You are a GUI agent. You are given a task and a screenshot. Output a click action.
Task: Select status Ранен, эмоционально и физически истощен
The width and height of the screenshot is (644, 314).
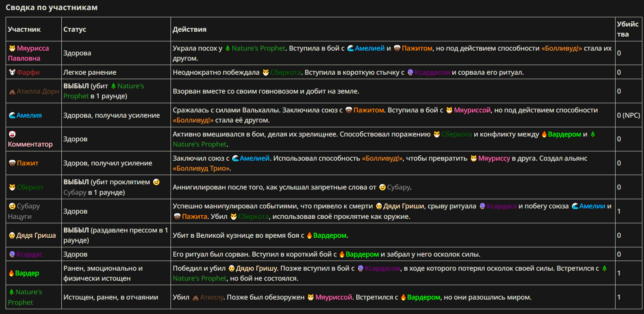103,273
